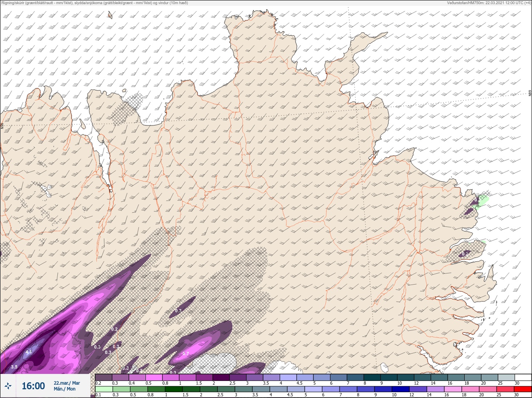This screenshot has width=532, height=398.
Task: Click the N99 label on the map's right edge
Action: (530, 93)
